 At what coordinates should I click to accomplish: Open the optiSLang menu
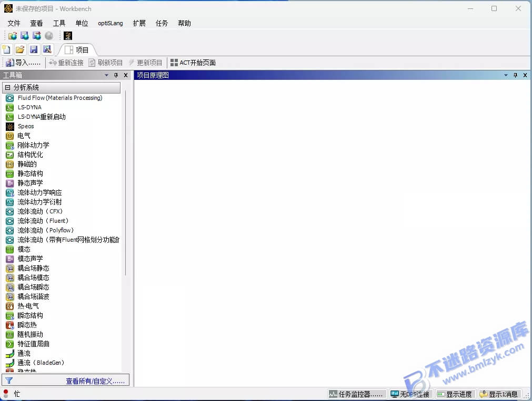click(x=111, y=23)
